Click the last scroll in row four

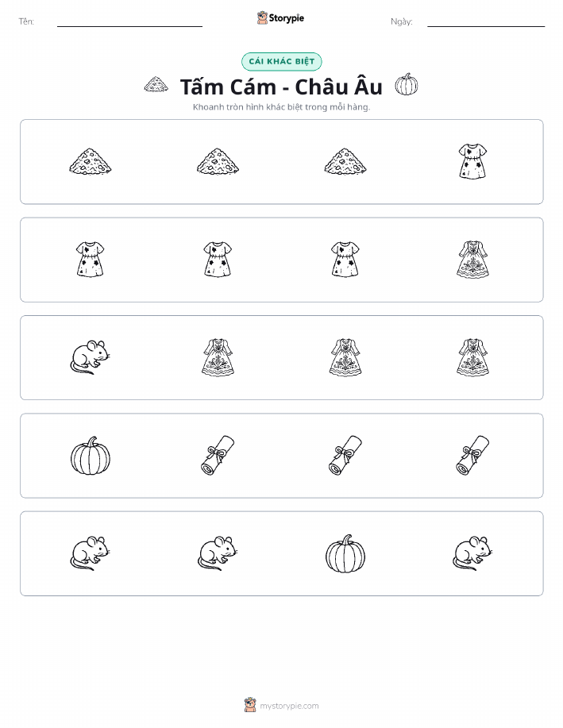[472, 456]
